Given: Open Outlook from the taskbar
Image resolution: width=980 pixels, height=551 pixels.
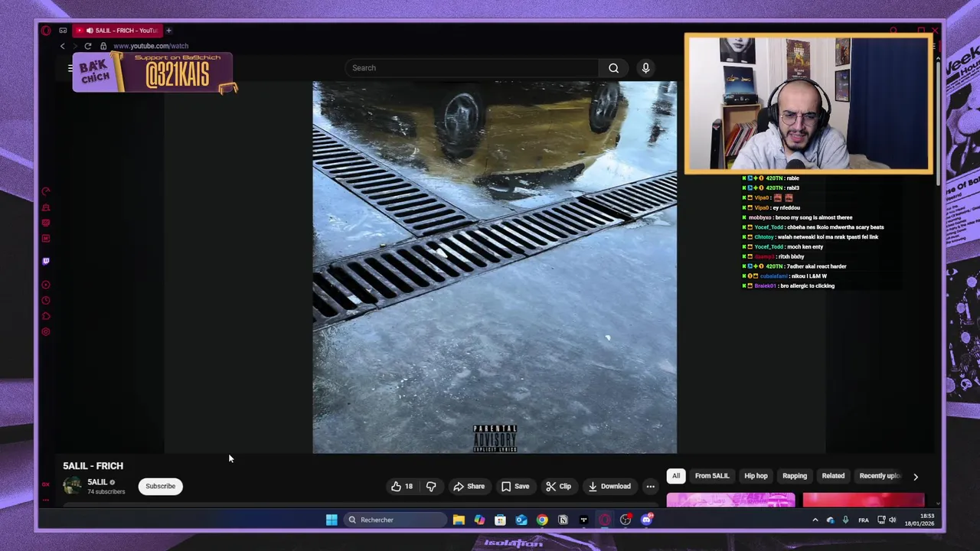Looking at the screenshot, I should point(521,520).
